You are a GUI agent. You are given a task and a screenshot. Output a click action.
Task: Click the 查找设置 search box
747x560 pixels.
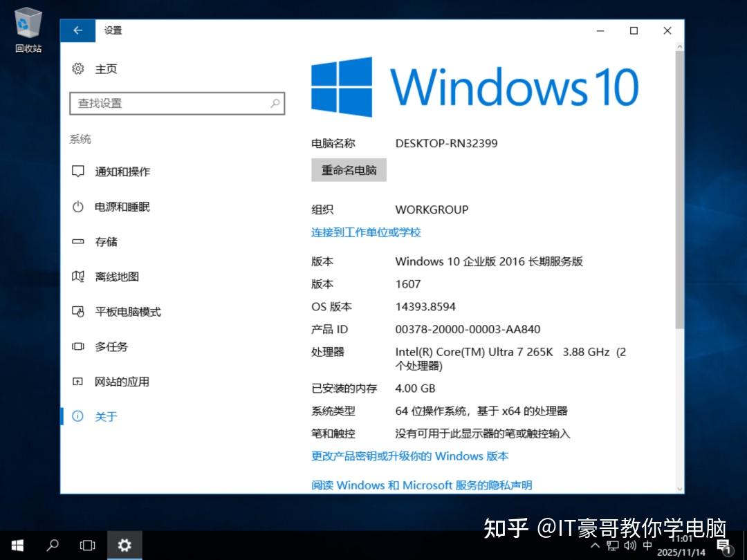click(177, 103)
